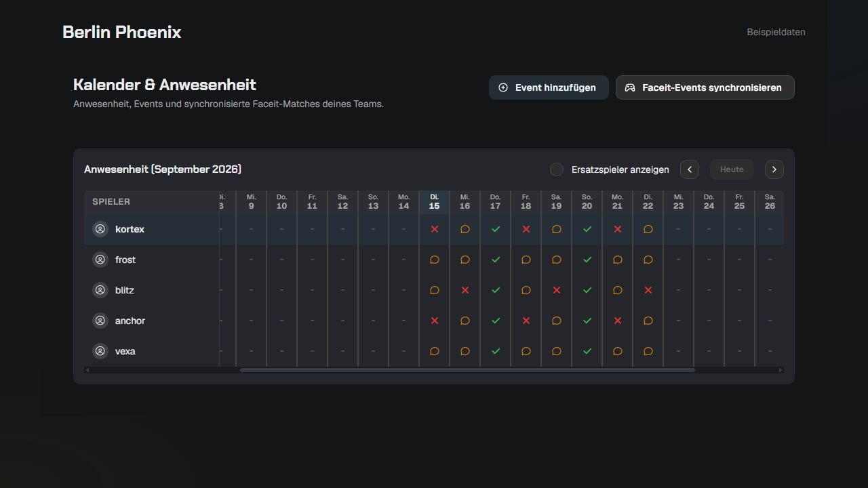Click frost's player avatar icon
This screenshot has width=868, height=488.
100,260
